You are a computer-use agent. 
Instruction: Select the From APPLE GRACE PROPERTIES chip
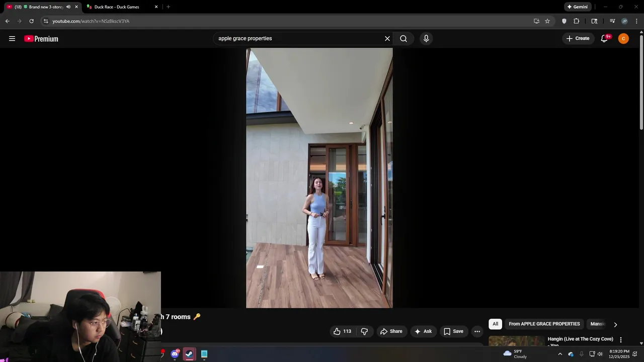point(544,324)
